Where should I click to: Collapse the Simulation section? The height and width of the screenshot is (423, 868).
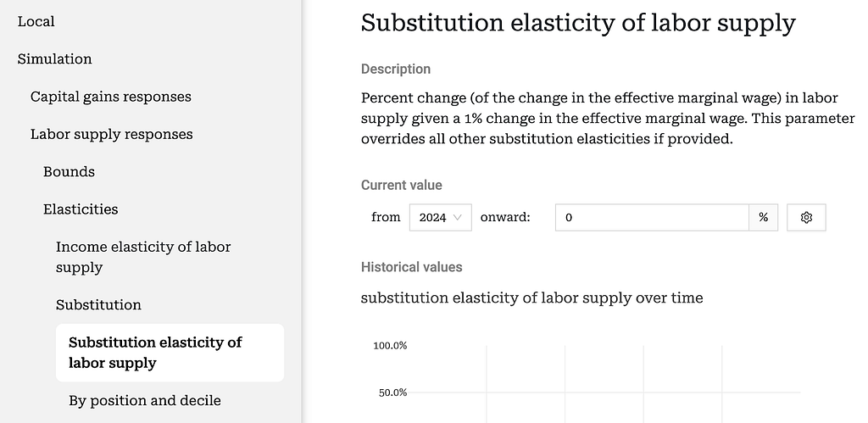click(54, 58)
